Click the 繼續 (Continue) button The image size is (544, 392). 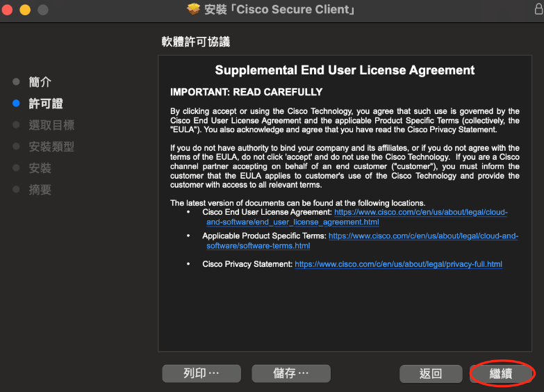(x=501, y=374)
